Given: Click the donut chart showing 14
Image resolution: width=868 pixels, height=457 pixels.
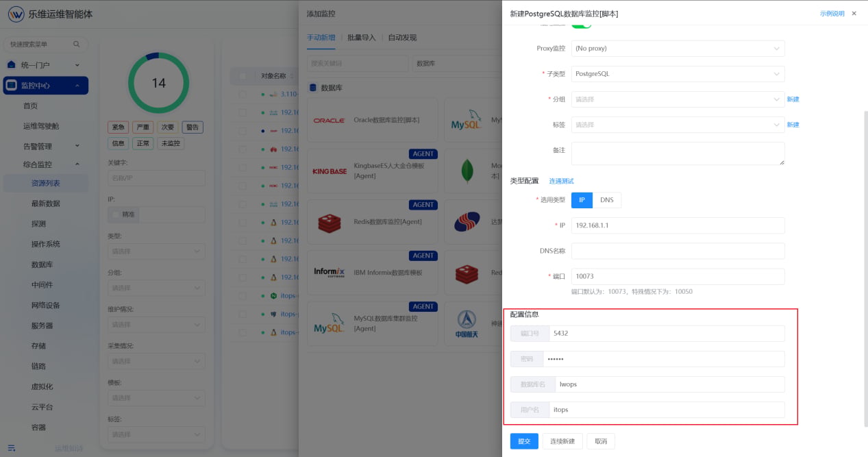Looking at the screenshot, I should 158,83.
